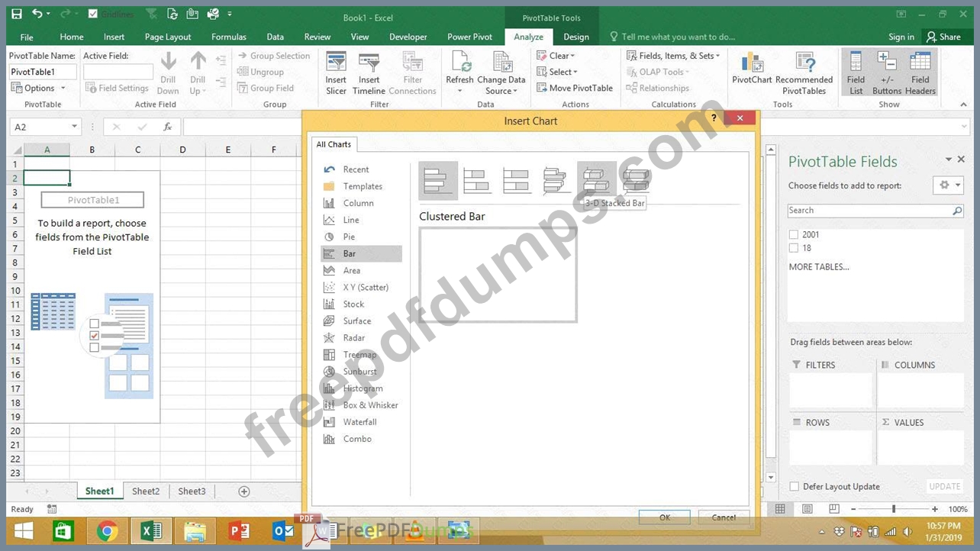Switch to the Power Pivot tab
Image resolution: width=980 pixels, height=551 pixels.
(x=469, y=37)
